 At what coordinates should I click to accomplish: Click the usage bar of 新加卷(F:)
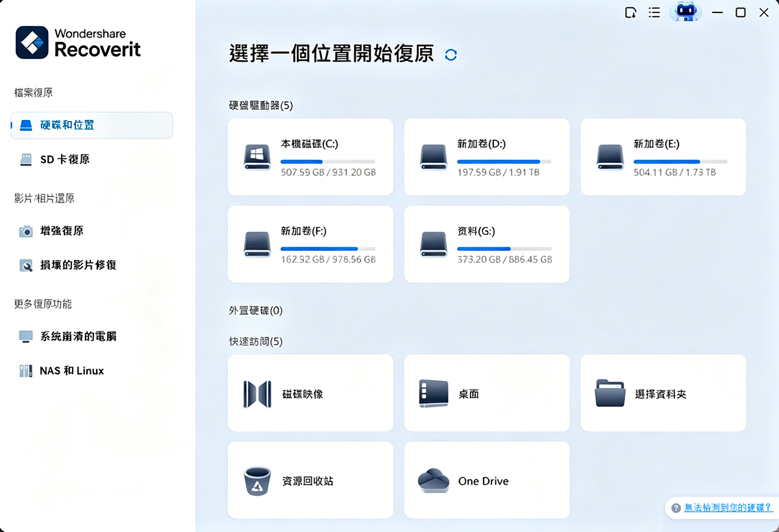[x=328, y=248]
